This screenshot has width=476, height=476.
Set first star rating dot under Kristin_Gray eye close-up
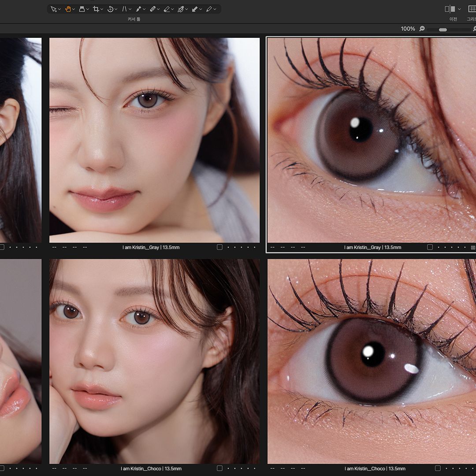(439, 247)
